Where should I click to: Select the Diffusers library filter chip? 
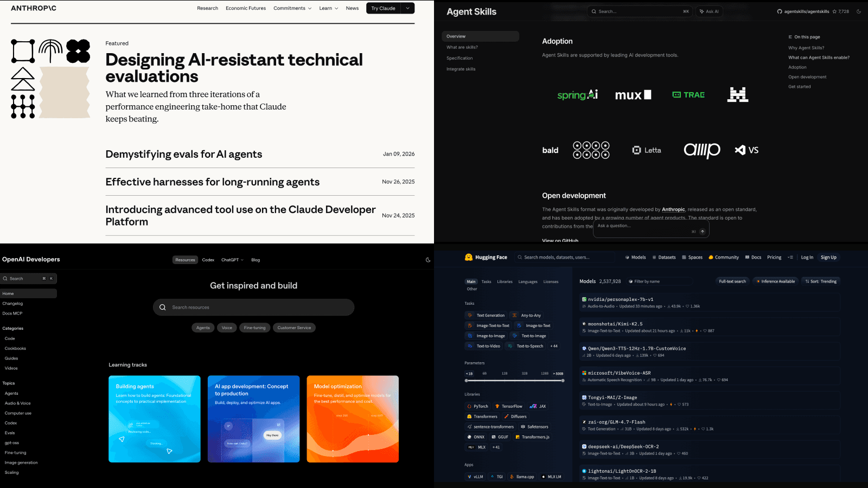(x=515, y=416)
